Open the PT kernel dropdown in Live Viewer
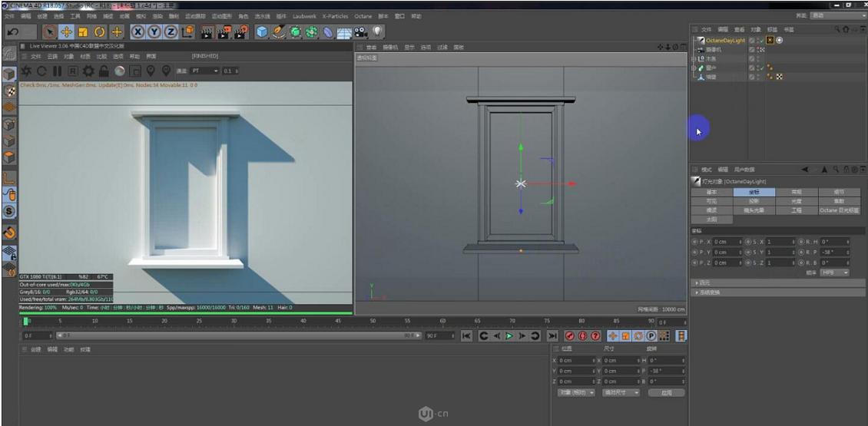868x426 pixels. 205,71
